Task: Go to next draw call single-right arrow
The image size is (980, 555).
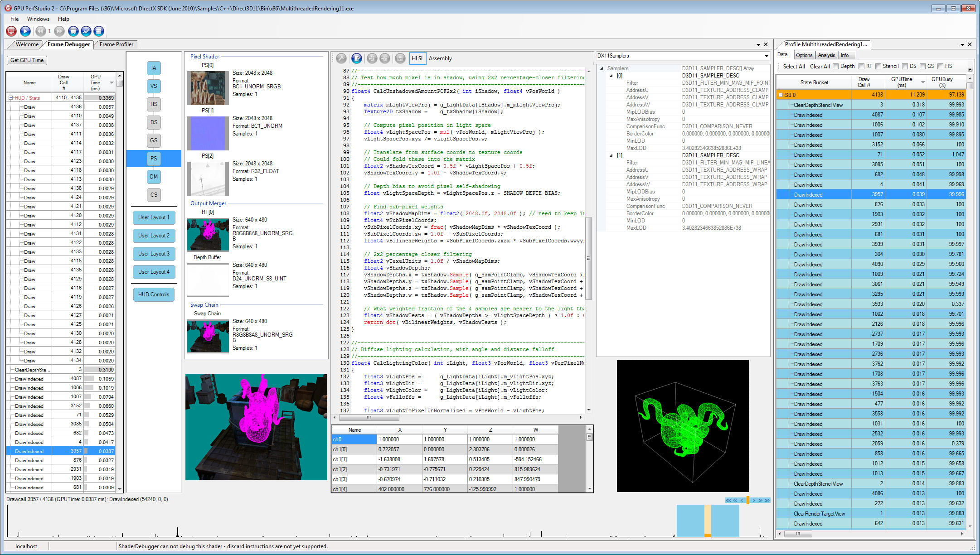Action: point(754,500)
